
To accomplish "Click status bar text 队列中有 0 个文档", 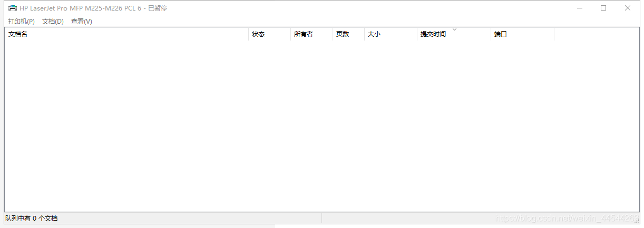I will (x=32, y=218).
